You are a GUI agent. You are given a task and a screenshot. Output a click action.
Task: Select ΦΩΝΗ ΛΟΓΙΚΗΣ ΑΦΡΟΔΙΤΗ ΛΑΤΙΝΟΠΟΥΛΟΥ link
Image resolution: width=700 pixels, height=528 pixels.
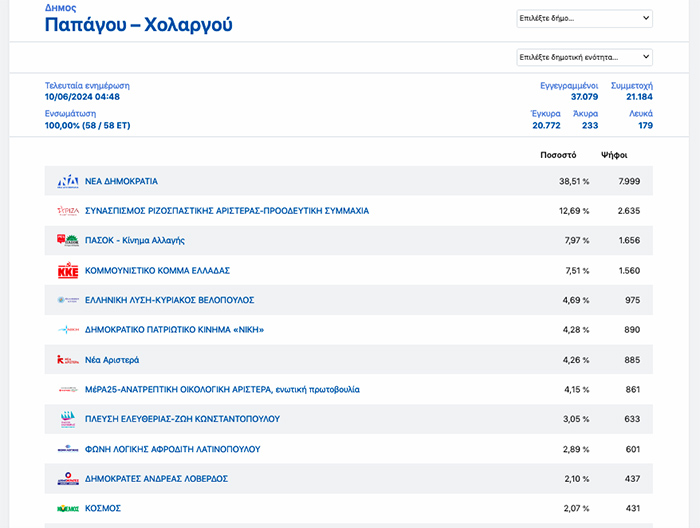point(172,449)
